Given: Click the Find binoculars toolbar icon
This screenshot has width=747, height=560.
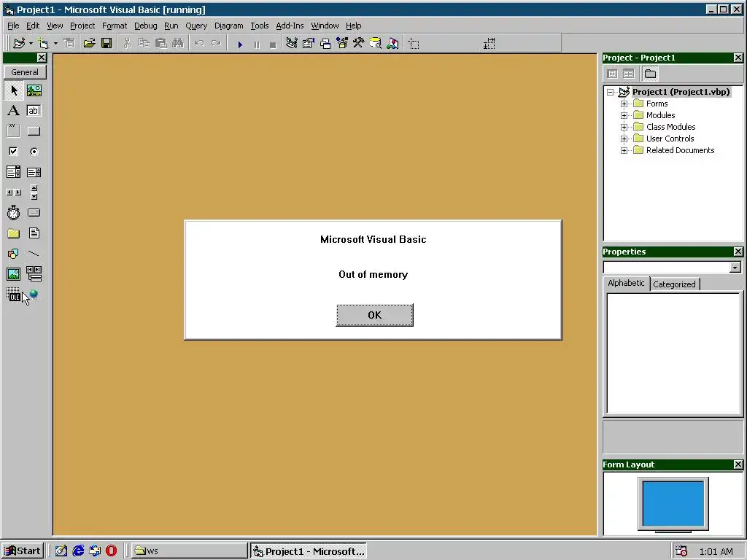Looking at the screenshot, I should tap(178, 43).
